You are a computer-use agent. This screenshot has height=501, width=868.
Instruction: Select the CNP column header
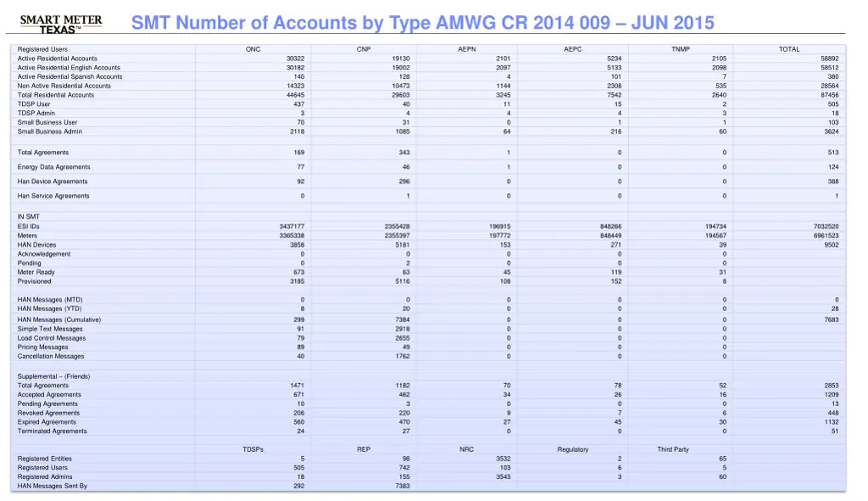364,49
